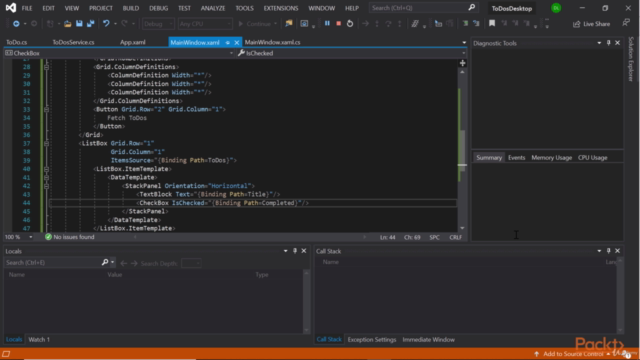Click Add to Source Control

573,354
